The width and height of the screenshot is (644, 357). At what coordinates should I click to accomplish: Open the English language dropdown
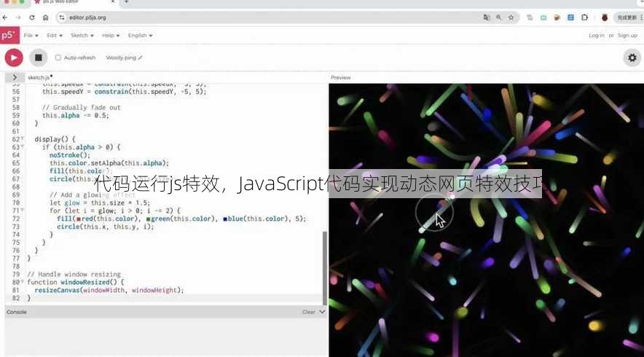[x=140, y=36]
